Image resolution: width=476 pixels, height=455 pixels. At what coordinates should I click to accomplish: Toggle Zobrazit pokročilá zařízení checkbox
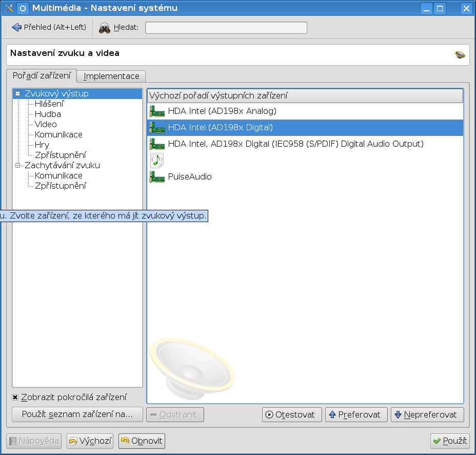pos(15,398)
